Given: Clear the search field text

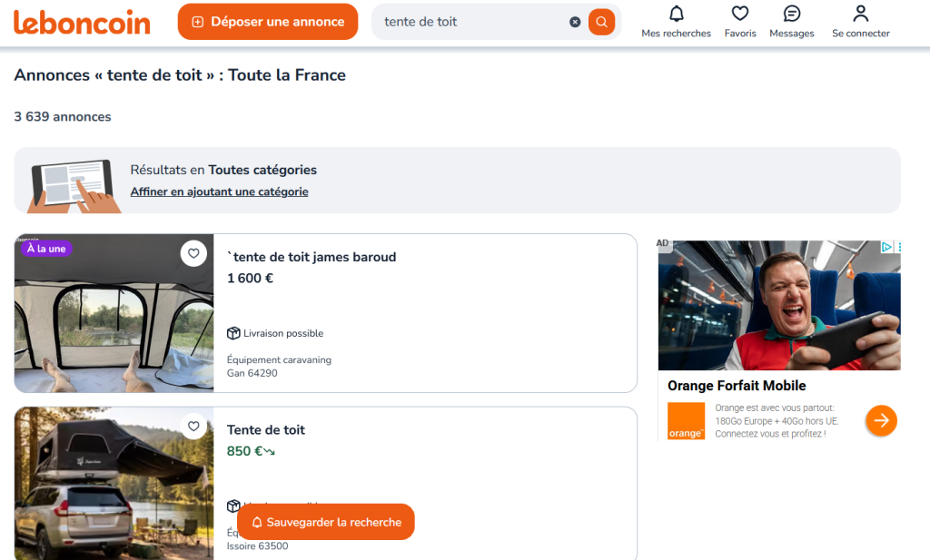Looking at the screenshot, I should click(575, 22).
